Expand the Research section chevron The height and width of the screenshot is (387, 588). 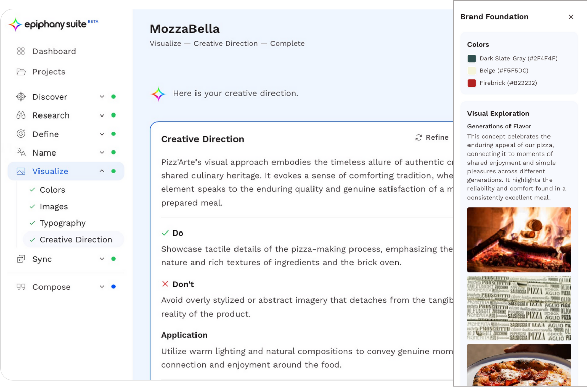pyautogui.click(x=102, y=115)
